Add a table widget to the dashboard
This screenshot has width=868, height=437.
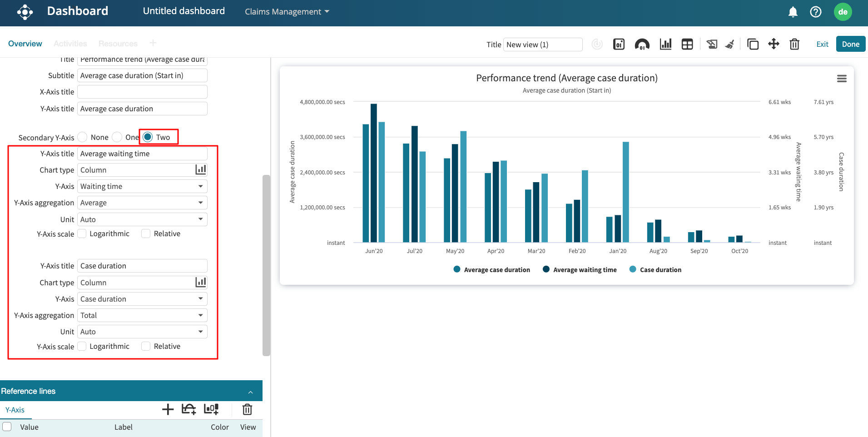[x=687, y=44]
